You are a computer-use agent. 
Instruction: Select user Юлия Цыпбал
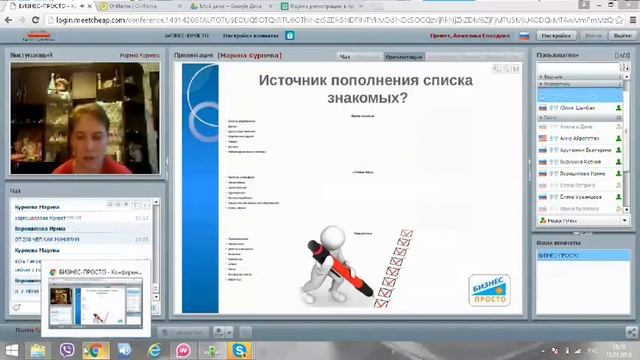pyautogui.click(x=580, y=108)
